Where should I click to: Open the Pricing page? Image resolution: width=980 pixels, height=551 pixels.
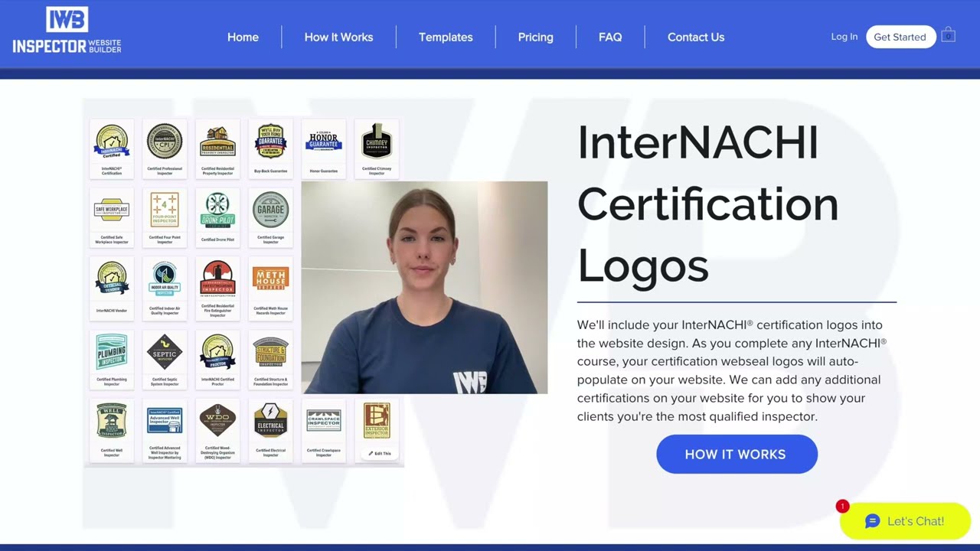[x=535, y=37]
